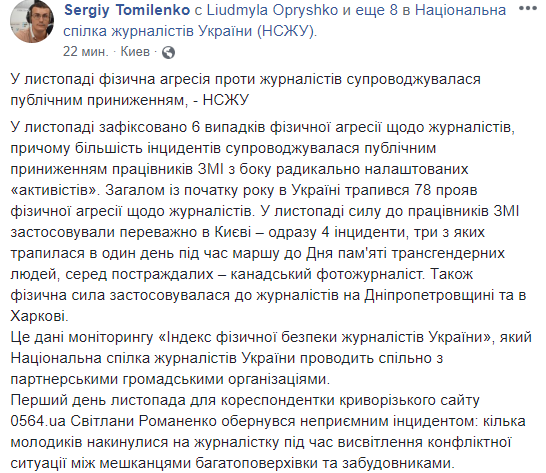This screenshot has height=473, width=546.
Task: Click the '0564.ua' site name in the post
Action: tap(38, 421)
